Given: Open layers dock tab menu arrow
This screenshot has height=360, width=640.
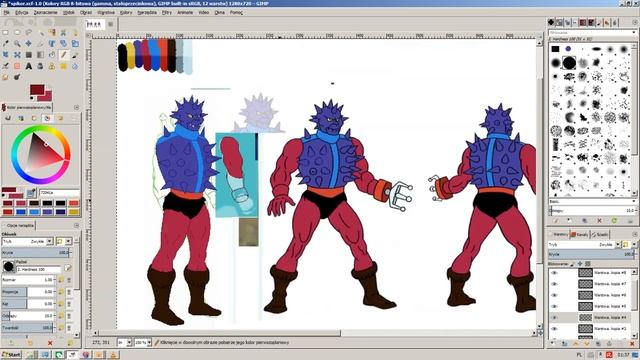Looking at the screenshot, I should tap(634, 234).
